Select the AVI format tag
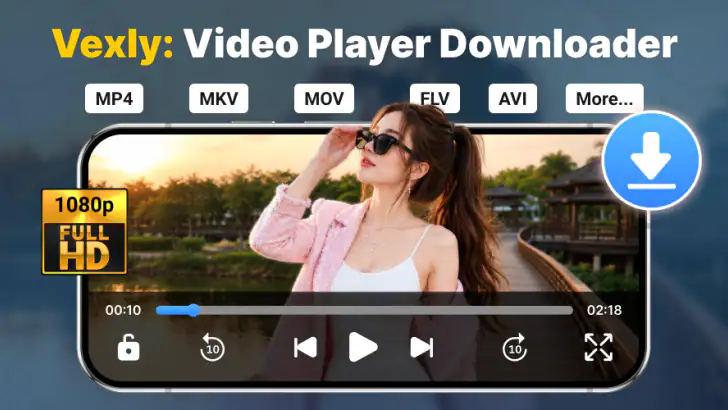 tap(513, 98)
